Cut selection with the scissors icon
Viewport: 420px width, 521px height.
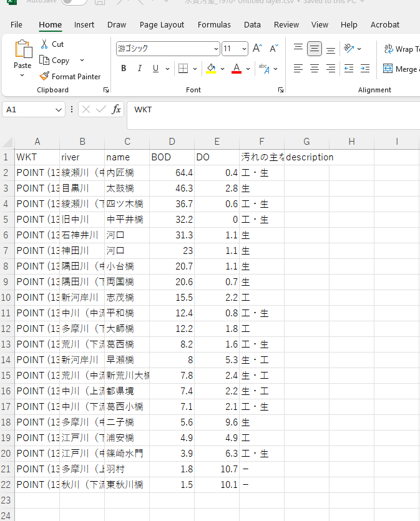[45, 44]
